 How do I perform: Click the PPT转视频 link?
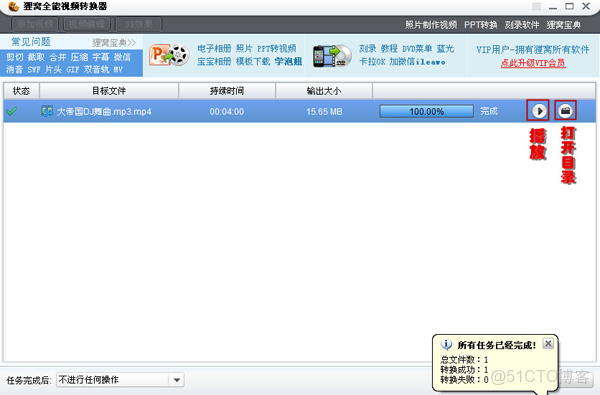point(276,49)
